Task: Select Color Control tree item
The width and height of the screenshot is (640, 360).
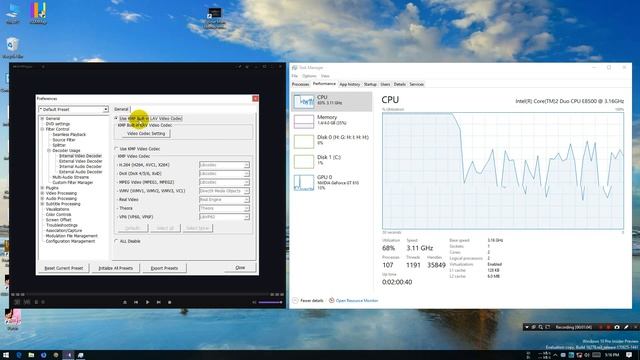Action: 58,214
